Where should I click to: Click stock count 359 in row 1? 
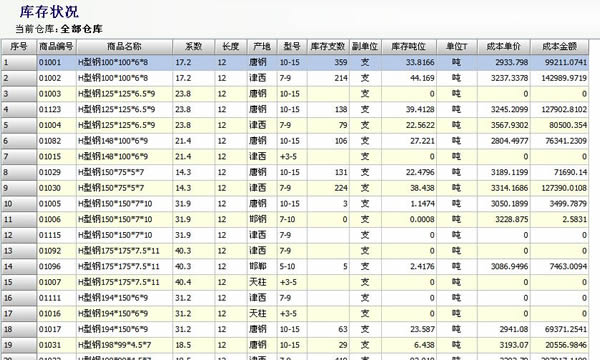[341, 62]
